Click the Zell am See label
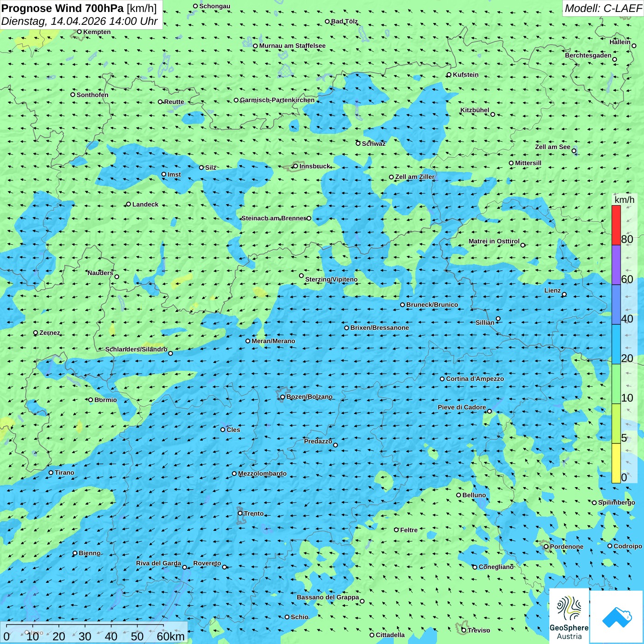644x644 pixels. pos(552,147)
